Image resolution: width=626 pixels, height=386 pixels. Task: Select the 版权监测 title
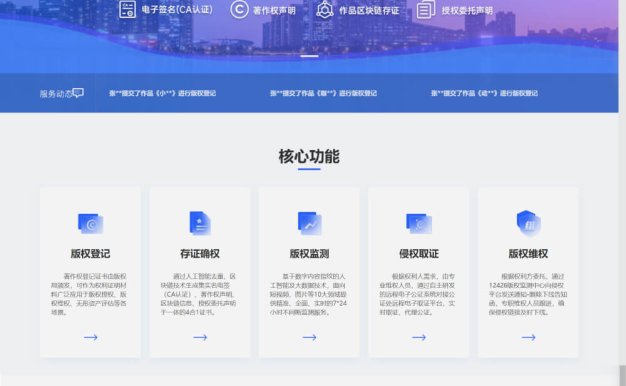click(x=309, y=253)
